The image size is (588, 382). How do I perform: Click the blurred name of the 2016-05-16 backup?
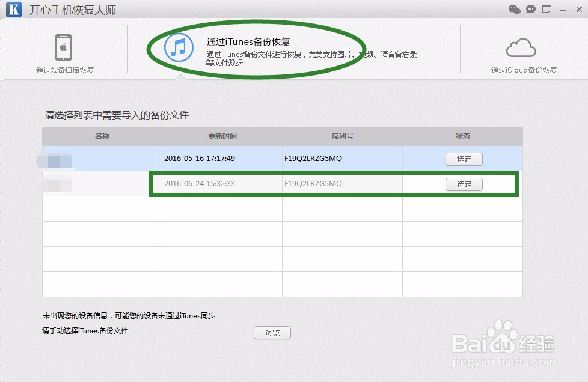click(x=55, y=161)
